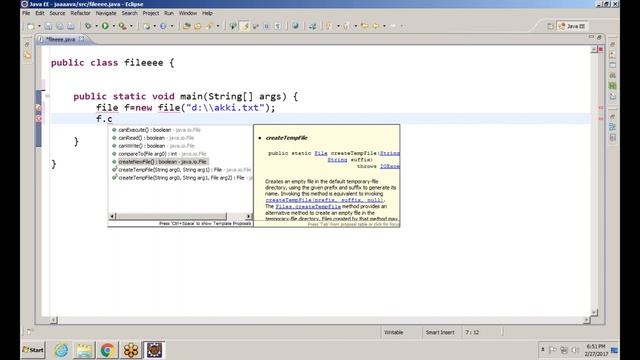Screen dimensions: 640x360
Task: Click the Next Annotation toolbar icon
Action: click(x=329, y=26)
